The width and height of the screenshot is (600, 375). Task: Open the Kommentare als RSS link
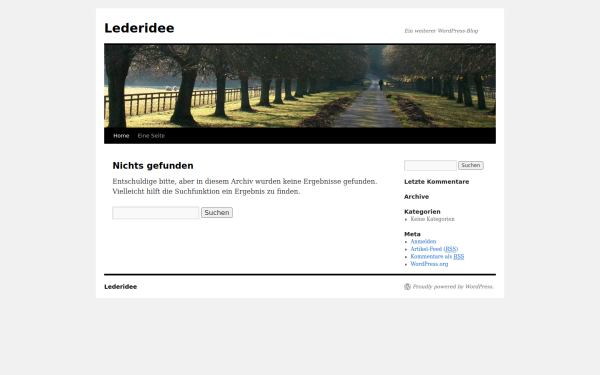point(437,257)
